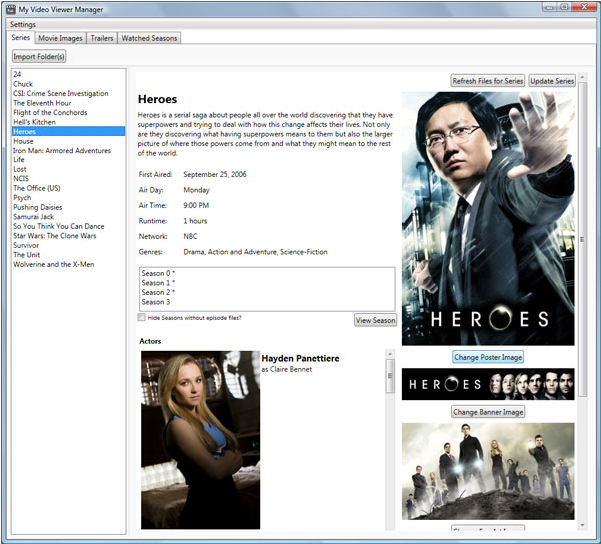Click the View Season button
601x544 pixels.
(375, 320)
